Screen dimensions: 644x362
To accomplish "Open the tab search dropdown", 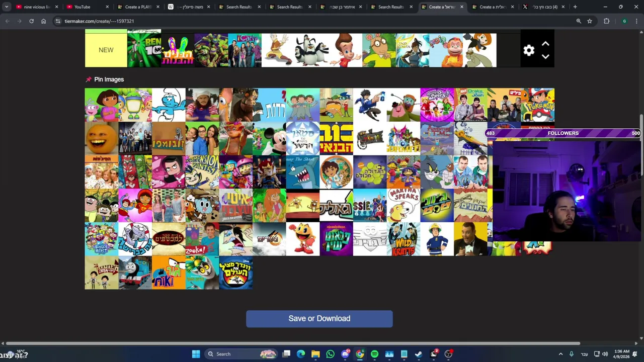I will point(7,7).
